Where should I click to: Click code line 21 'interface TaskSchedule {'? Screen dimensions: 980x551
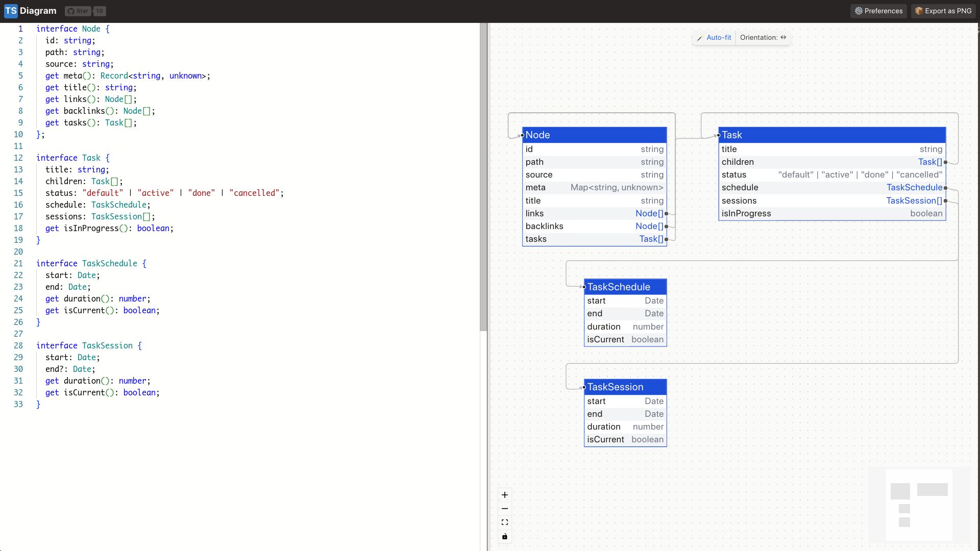coord(91,263)
